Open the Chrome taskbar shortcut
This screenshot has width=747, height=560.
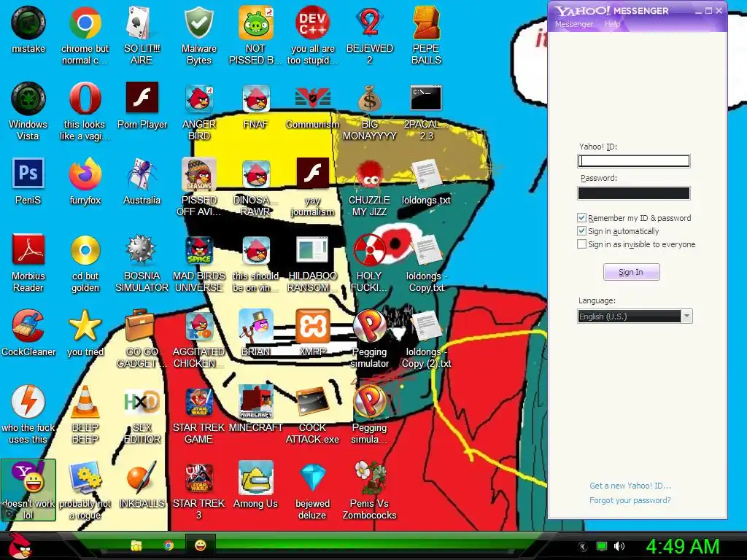point(169,545)
